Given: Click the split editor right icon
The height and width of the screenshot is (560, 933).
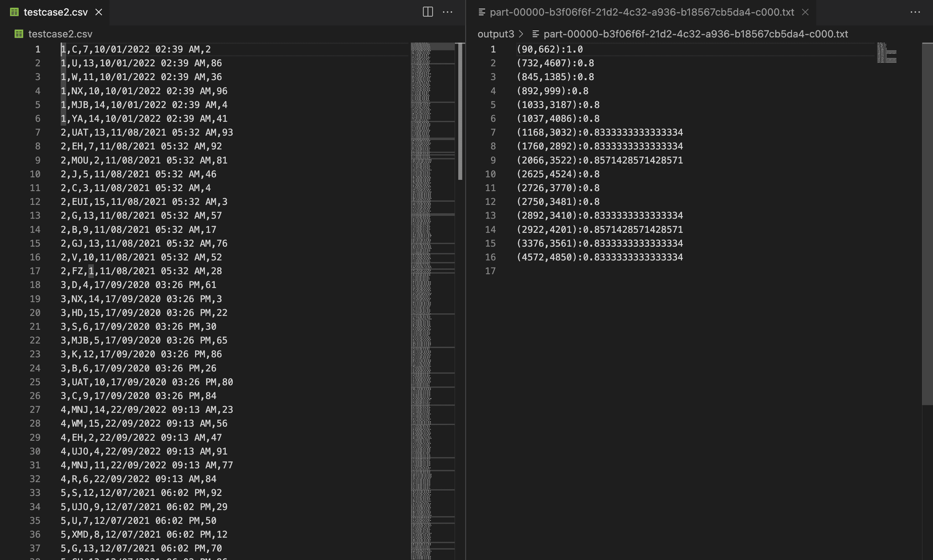Looking at the screenshot, I should (428, 12).
